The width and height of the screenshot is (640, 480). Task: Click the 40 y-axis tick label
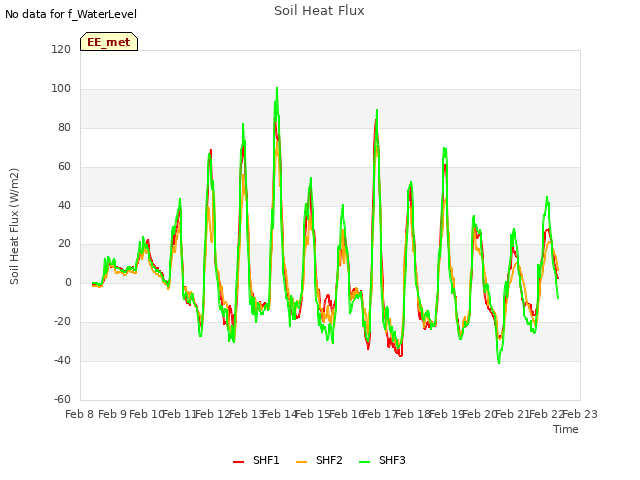click(x=64, y=205)
